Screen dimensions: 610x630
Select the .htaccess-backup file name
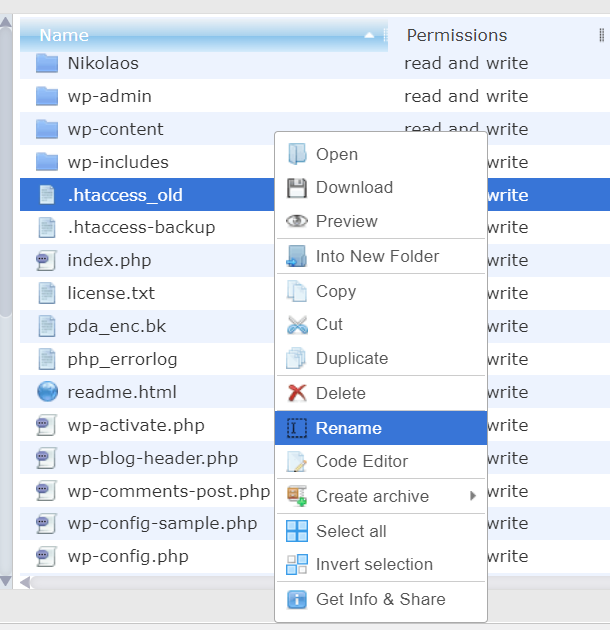(x=141, y=227)
